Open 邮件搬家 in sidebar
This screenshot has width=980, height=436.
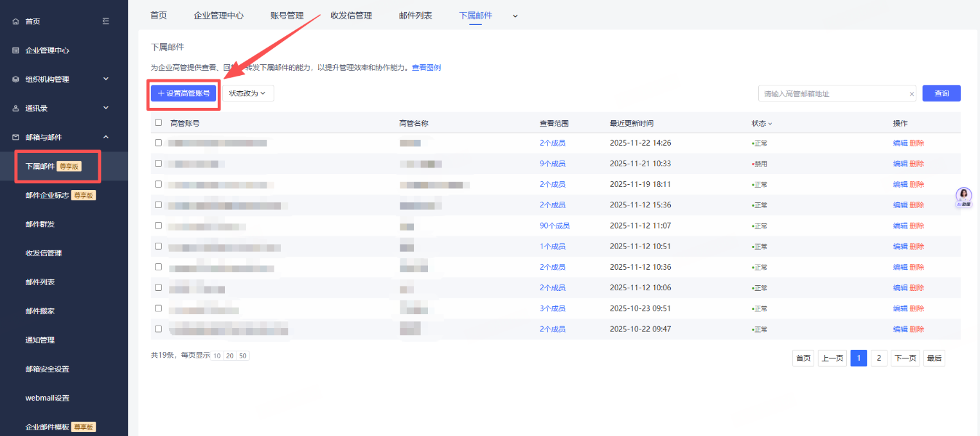(40, 311)
